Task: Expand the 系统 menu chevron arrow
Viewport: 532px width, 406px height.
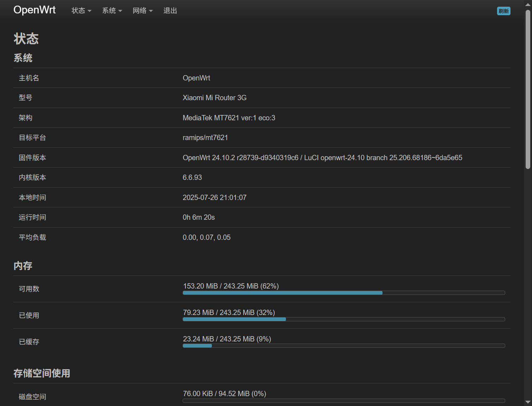Action: coord(121,11)
